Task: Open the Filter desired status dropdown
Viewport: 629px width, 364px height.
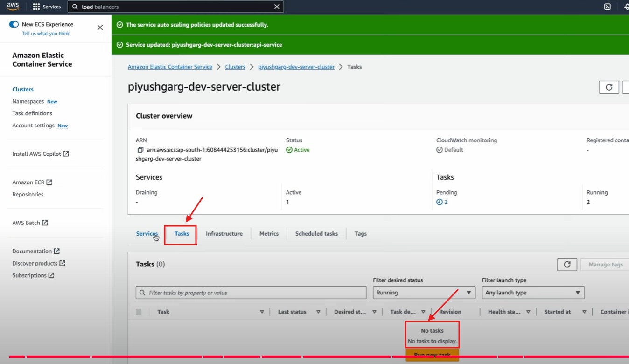Action: click(424, 293)
